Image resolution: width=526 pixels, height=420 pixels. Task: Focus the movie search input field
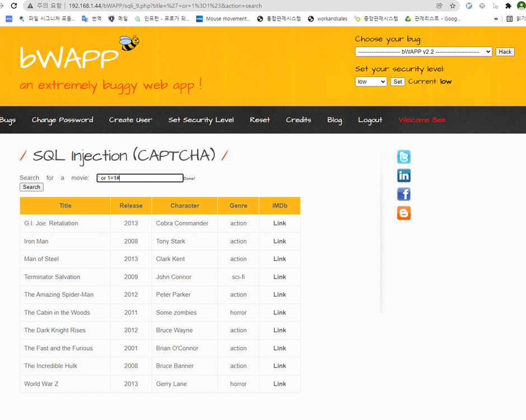tap(140, 178)
